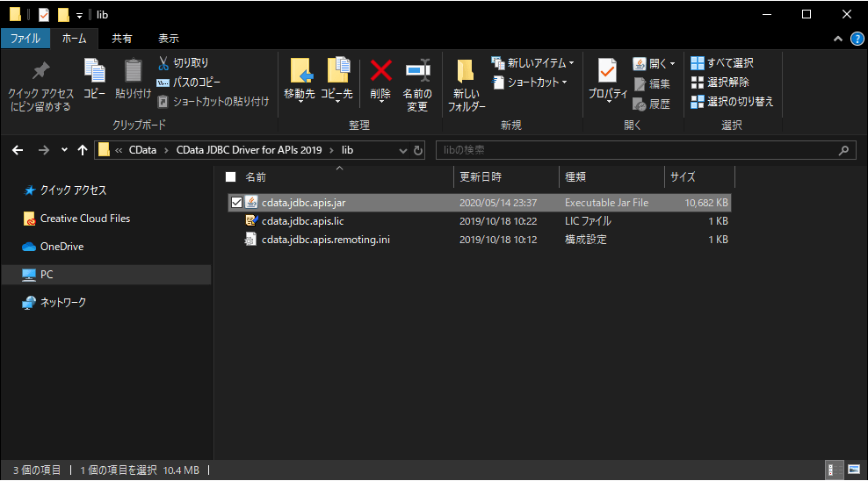Image resolution: width=868 pixels, height=481 pixels.
Task: Create a new folder (新しいフォルダー)
Action: click(x=467, y=84)
